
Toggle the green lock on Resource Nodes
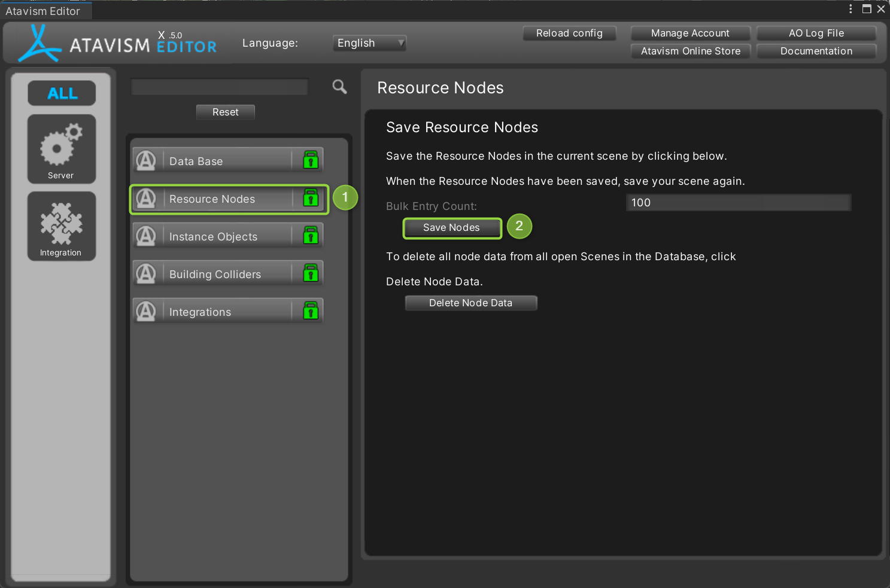(311, 198)
